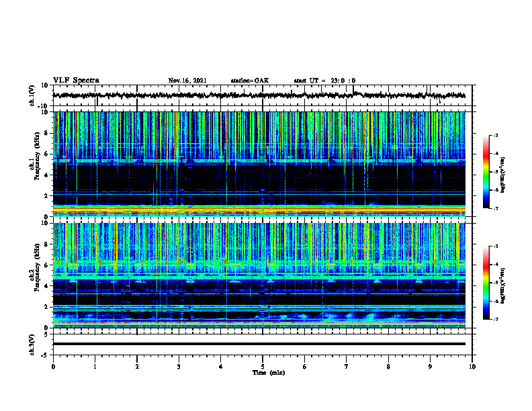Screen dimensions: 532x411
Task: Click the "ch.3(V)" axis label
Action: (32, 345)
